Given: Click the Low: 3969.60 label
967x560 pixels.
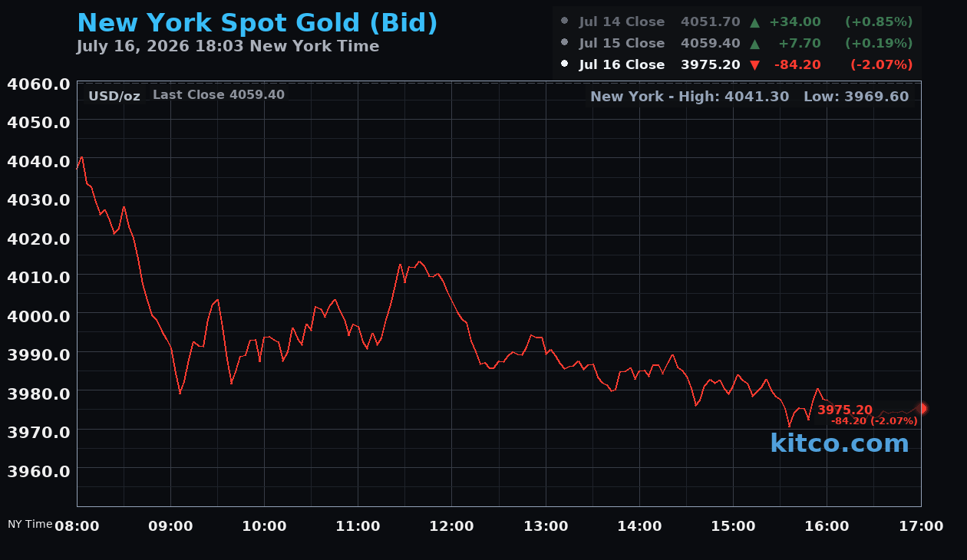Looking at the screenshot, I should click(856, 97).
